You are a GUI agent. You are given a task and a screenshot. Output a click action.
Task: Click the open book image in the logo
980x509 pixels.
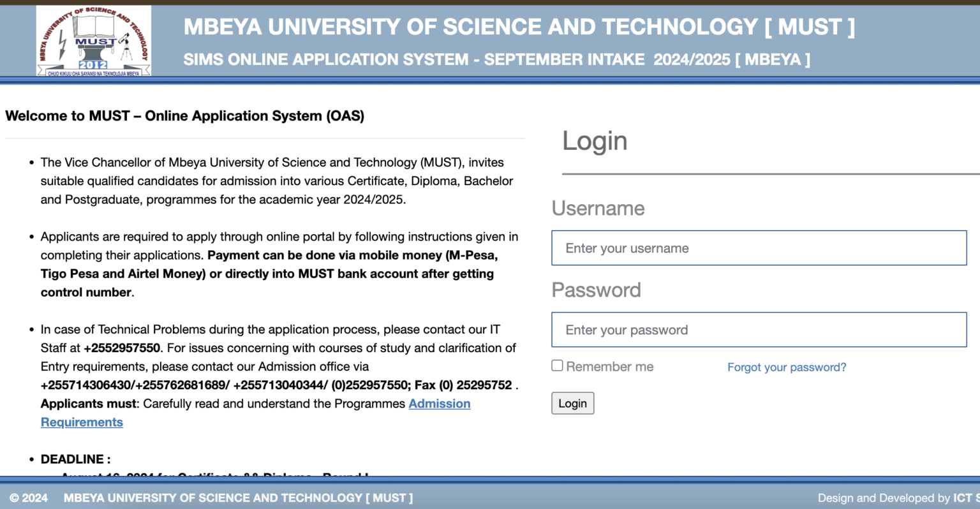click(93, 27)
